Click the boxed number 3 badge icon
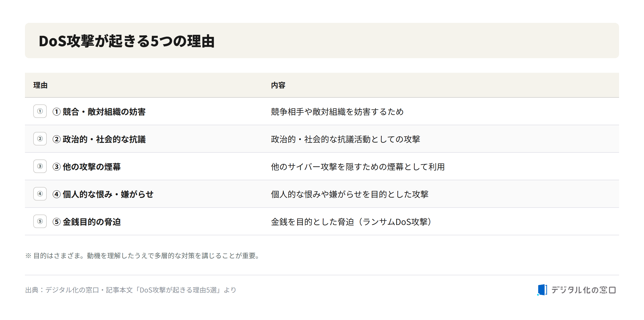Image resolution: width=644 pixels, height=320 pixels. [40, 166]
